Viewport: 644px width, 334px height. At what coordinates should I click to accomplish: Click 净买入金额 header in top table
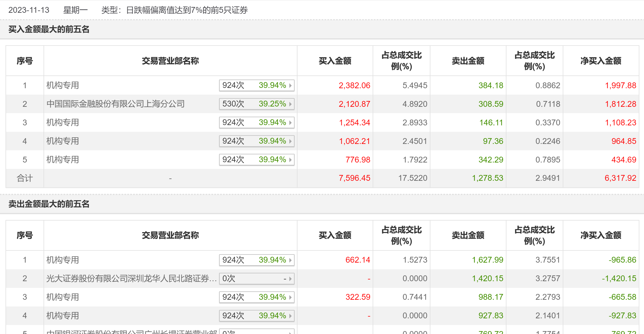coord(601,61)
